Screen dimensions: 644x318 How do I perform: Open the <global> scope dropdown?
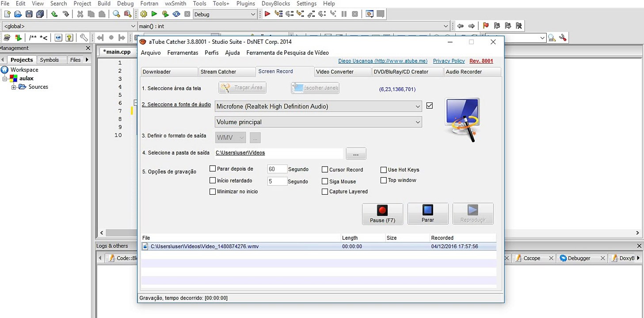pos(69,26)
